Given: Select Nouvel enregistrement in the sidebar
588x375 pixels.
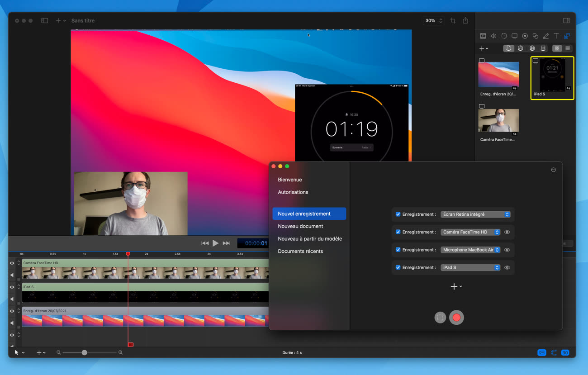Looking at the screenshot, I should pos(309,214).
